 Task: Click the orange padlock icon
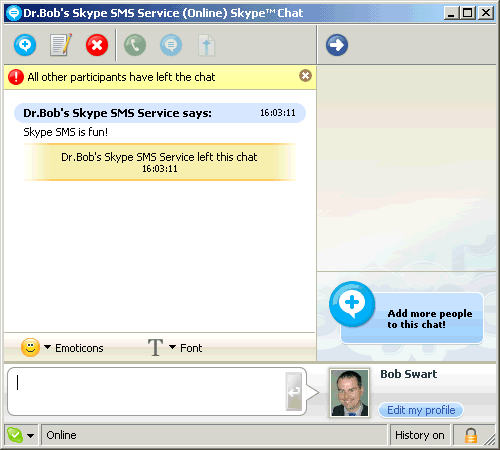point(471,435)
